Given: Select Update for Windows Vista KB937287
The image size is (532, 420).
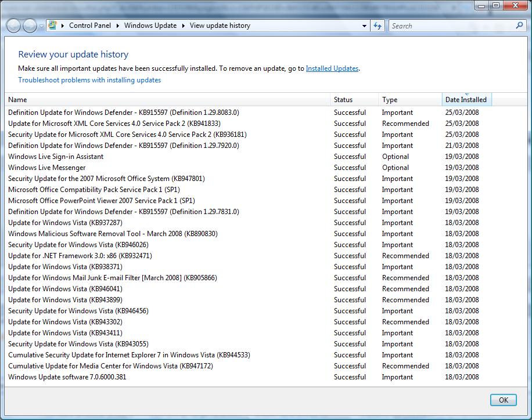Looking at the screenshot, I should point(65,223).
